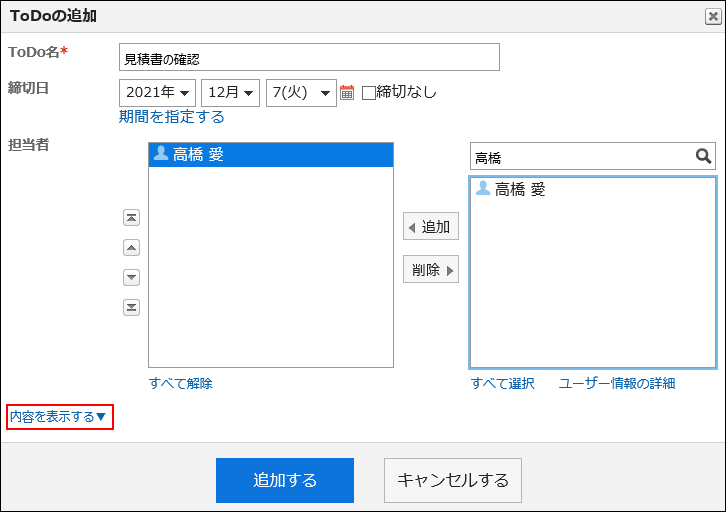The height and width of the screenshot is (512, 726).
Task: Click the 追加 arrow button
Action: coord(431,226)
